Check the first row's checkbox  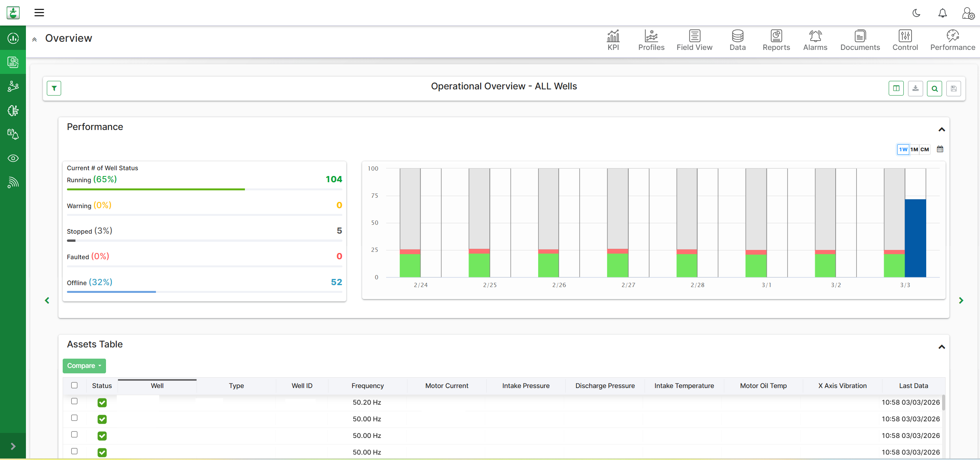click(74, 401)
